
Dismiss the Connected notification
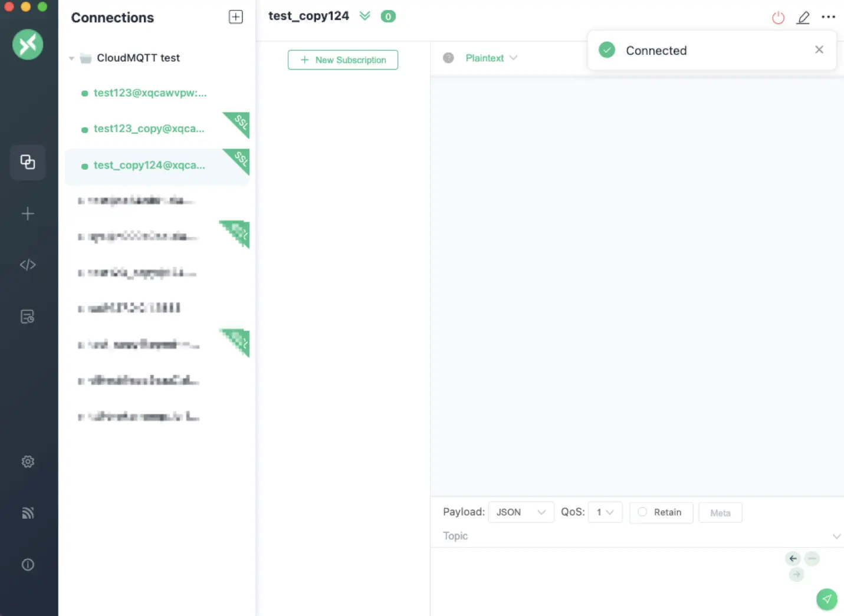tap(819, 50)
